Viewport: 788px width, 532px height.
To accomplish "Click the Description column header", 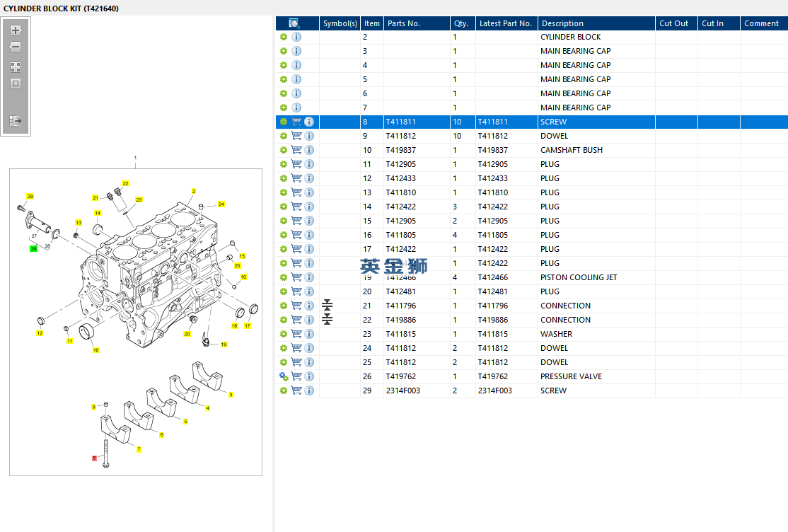I will pyautogui.click(x=562, y=23).
